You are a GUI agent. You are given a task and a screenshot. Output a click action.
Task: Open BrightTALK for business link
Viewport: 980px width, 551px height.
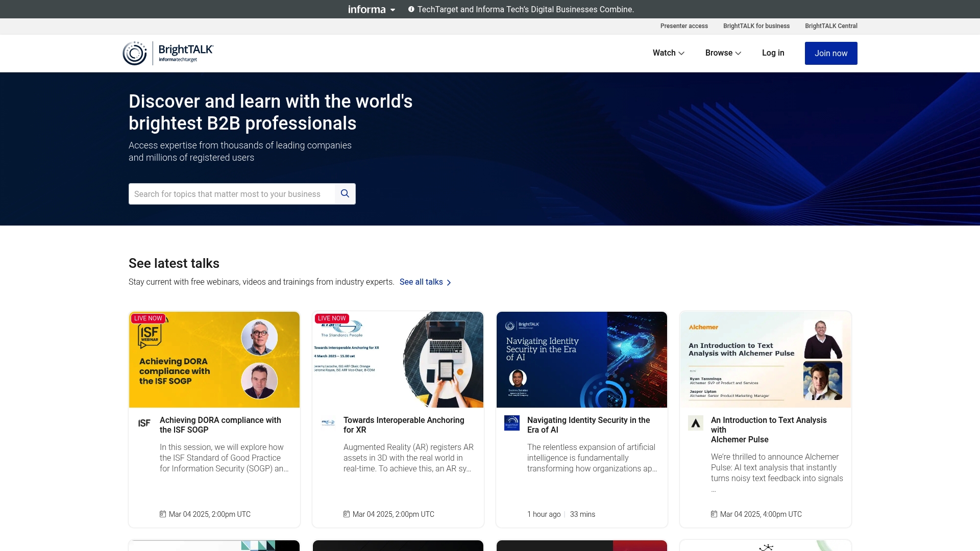(756, 26)
